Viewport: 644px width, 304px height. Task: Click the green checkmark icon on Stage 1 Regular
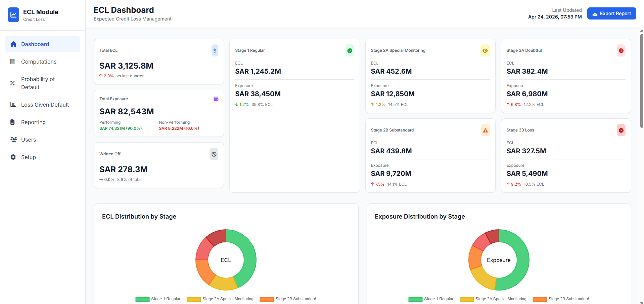click(x=350, y=51)
